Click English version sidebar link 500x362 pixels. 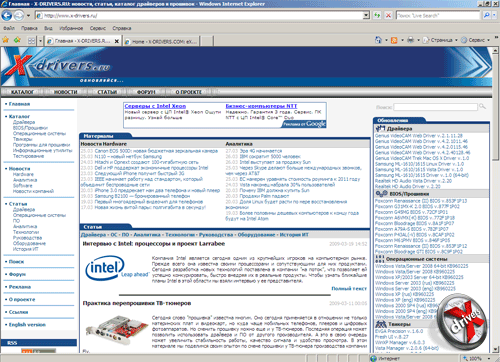(x=27, y=325)
